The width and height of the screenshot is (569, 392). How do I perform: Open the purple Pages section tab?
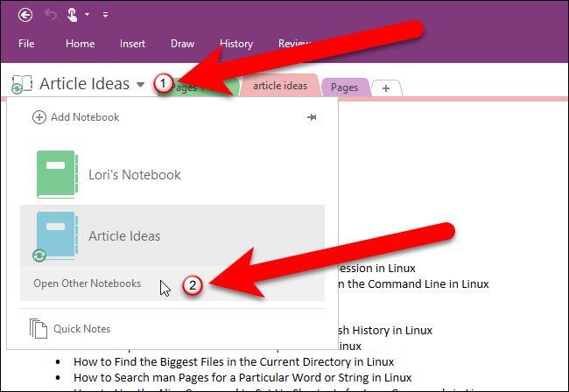(344, 87)
